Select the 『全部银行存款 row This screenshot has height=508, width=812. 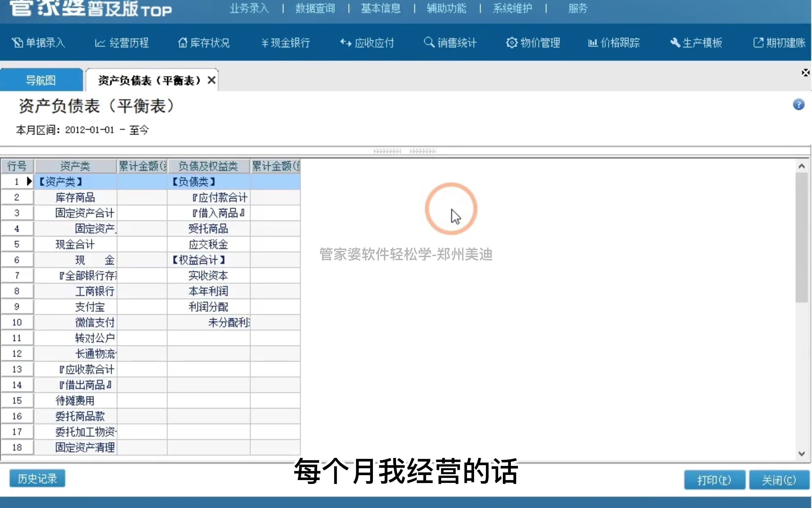(x=76, y=276)
